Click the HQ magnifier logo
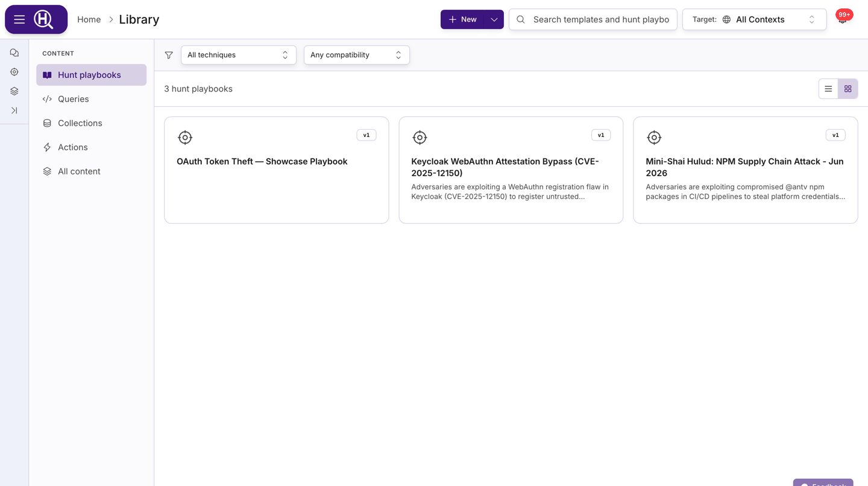Viewport: 868px width, 486px height. 43,19
